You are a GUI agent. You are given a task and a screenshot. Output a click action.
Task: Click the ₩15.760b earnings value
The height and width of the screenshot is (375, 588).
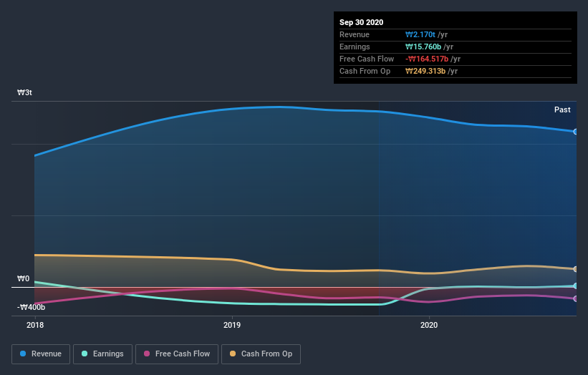(423, 47)
